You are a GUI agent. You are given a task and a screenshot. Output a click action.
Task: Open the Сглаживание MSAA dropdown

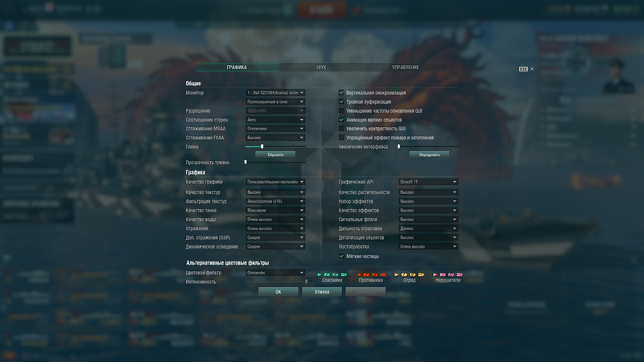(x=275, y=129)
